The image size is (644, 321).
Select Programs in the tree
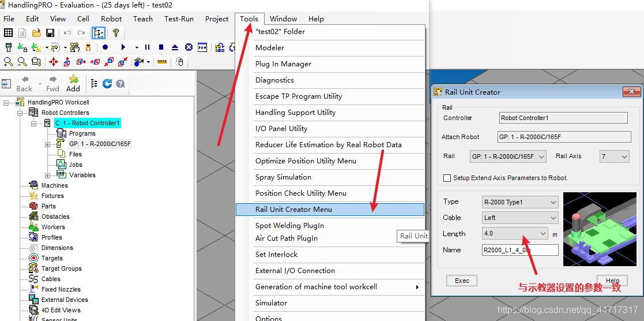click(x=82, y=133)
